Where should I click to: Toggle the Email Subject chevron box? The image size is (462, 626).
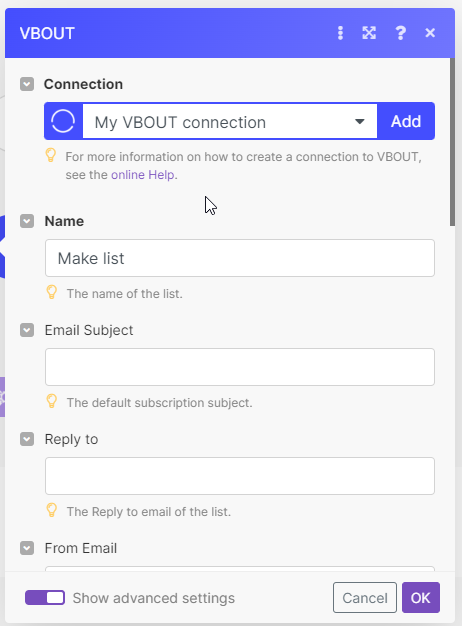27,330
